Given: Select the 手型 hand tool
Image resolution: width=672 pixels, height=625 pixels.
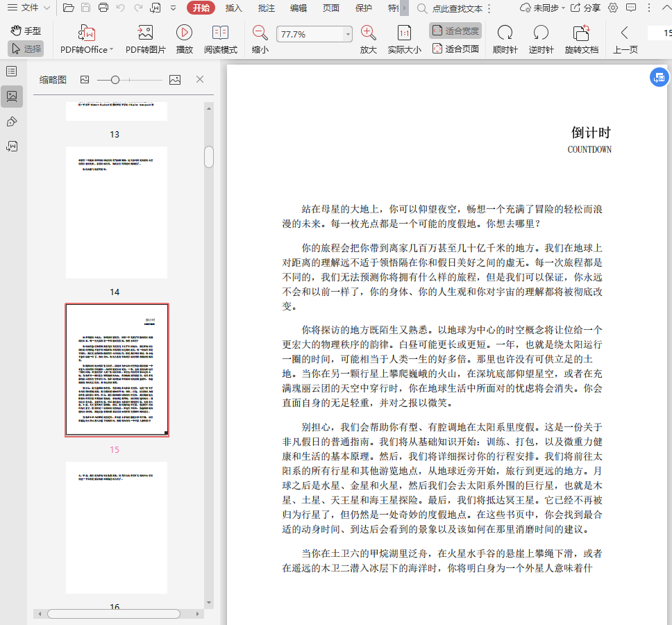Looking at the screenshot, I should 26,31.
